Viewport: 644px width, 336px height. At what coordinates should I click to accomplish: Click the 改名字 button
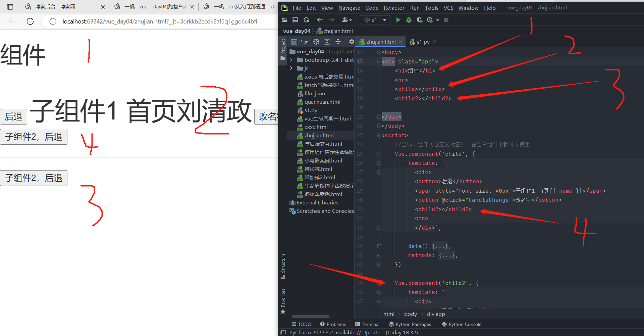266,116
